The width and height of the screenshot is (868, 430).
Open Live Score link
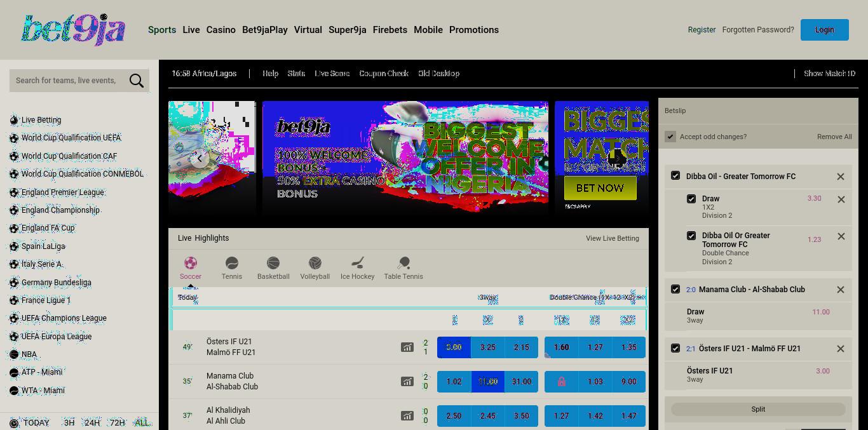point(332,74)
